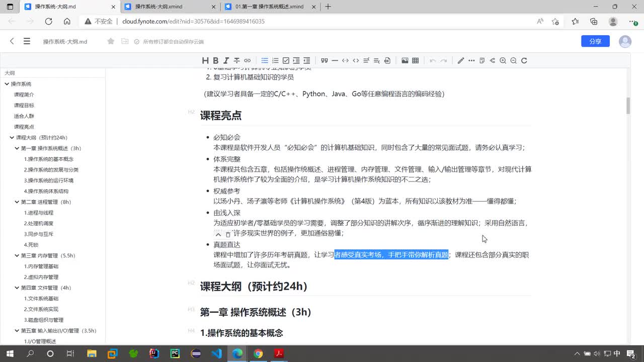Toggle italic formatting in editor toolbar
The height and width of the screenshot is (362, 644).
[x=226, y=60]
